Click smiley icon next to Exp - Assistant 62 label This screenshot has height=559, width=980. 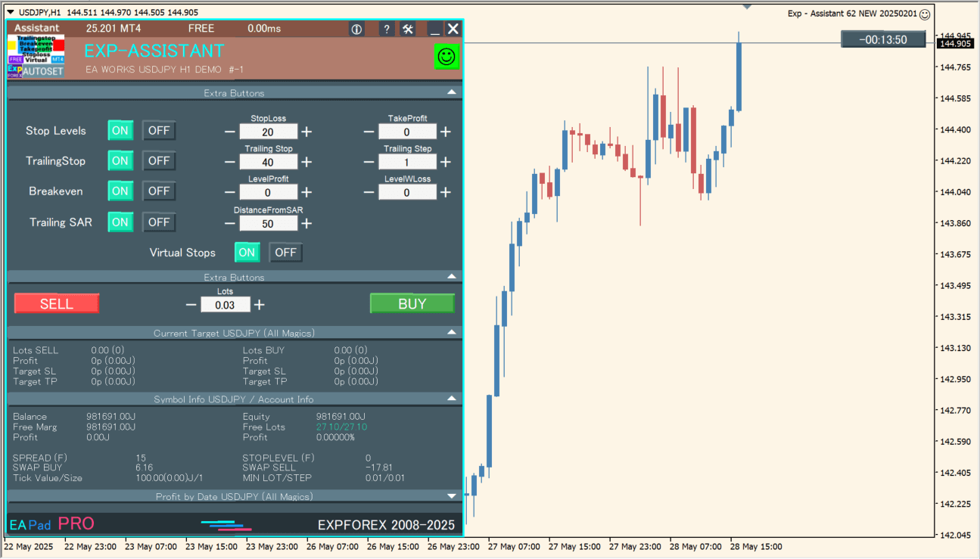click(x=925, y=13)
